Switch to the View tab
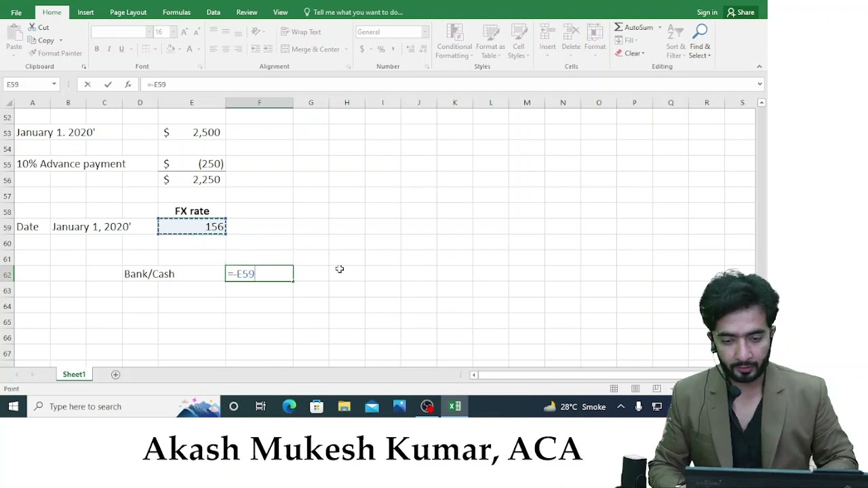The image size is (868, 488). tap(280, 12)
